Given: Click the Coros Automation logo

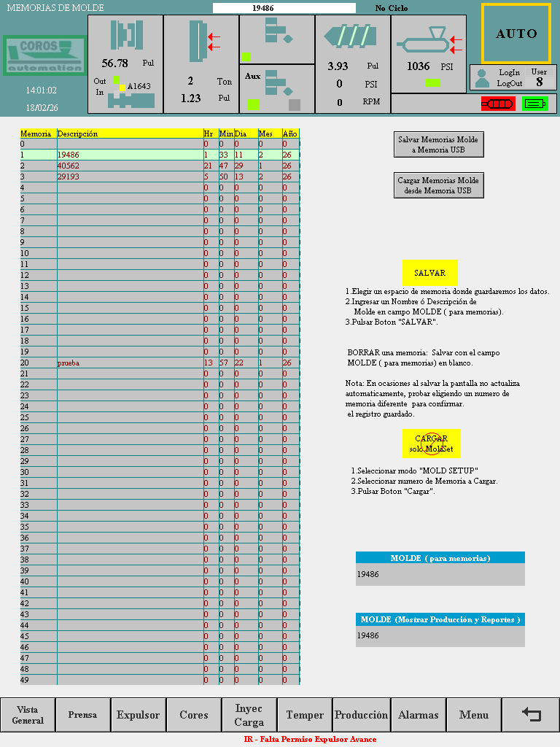Looking at the screenshot, I should (44, 56).
